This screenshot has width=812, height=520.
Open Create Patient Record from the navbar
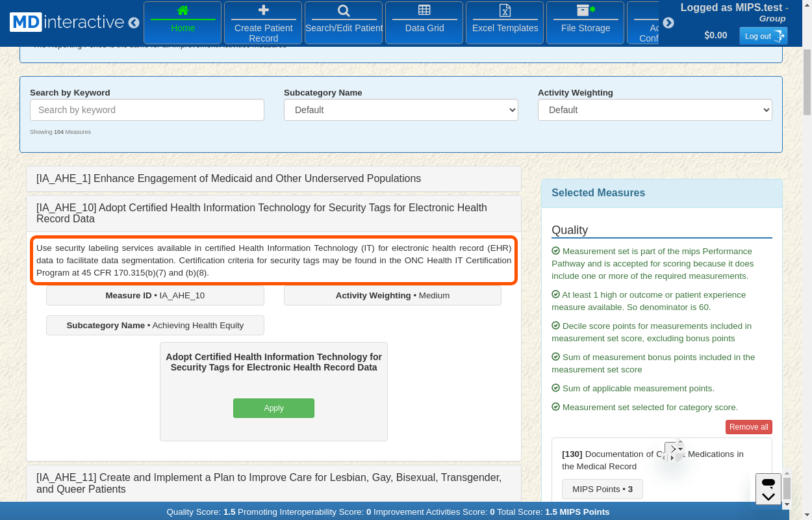pyautogui.click(x=263, y=23)
